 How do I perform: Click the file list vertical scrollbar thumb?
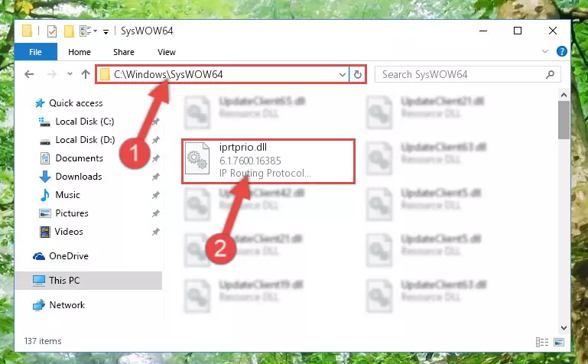click(x=564, y=120)
